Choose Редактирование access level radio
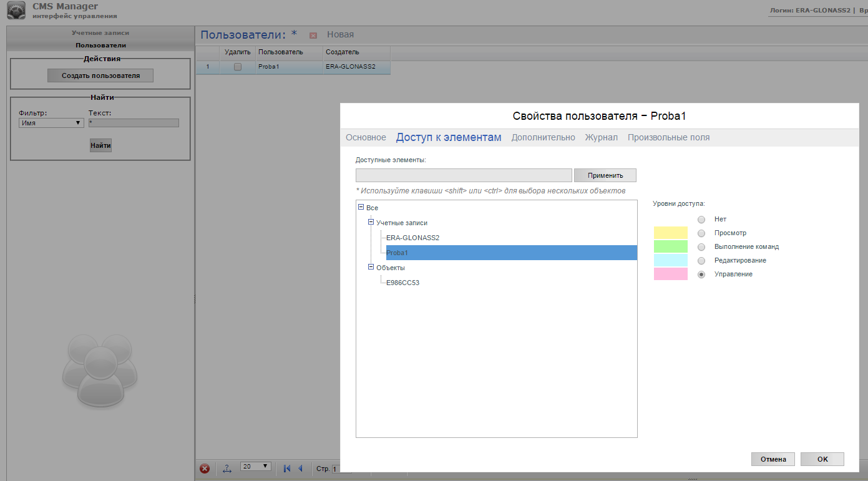Screen dimensions: 868x481 (701, 261)
